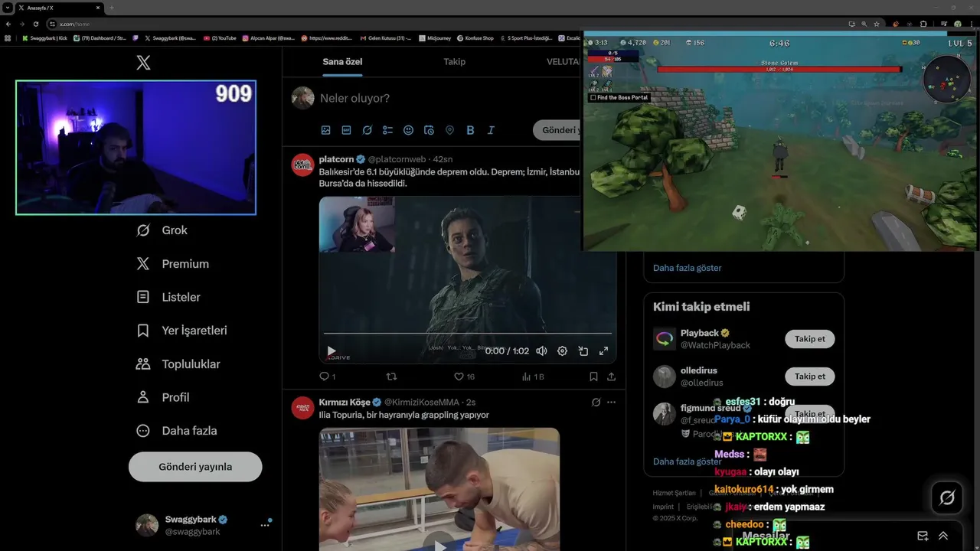Add a poll to the post
Viewport: 980px width, 551px height.
click(388, 130)
